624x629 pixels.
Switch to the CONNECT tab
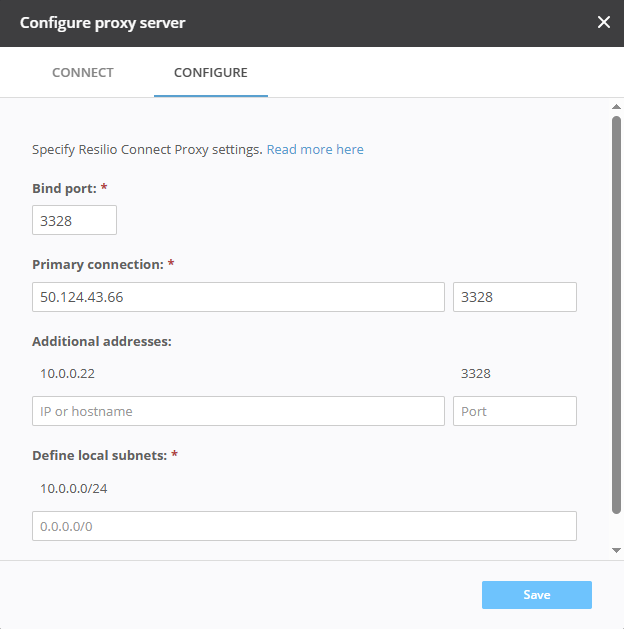point(83,73)
